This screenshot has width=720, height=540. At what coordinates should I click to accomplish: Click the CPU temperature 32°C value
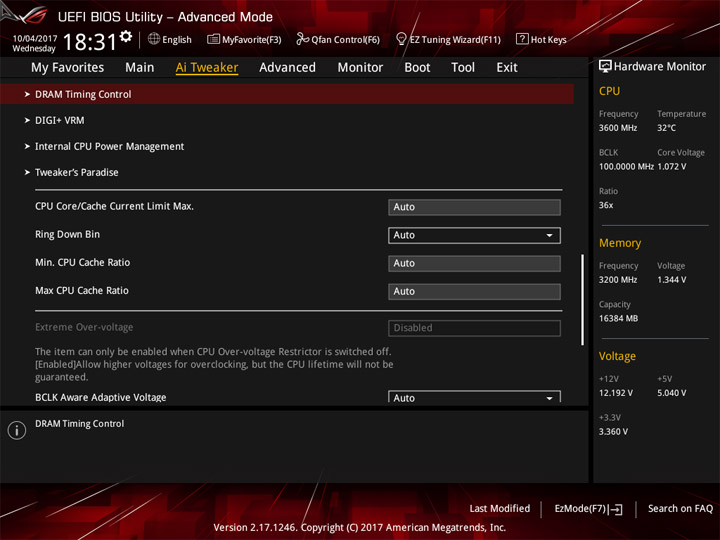[x=666, y=128]
